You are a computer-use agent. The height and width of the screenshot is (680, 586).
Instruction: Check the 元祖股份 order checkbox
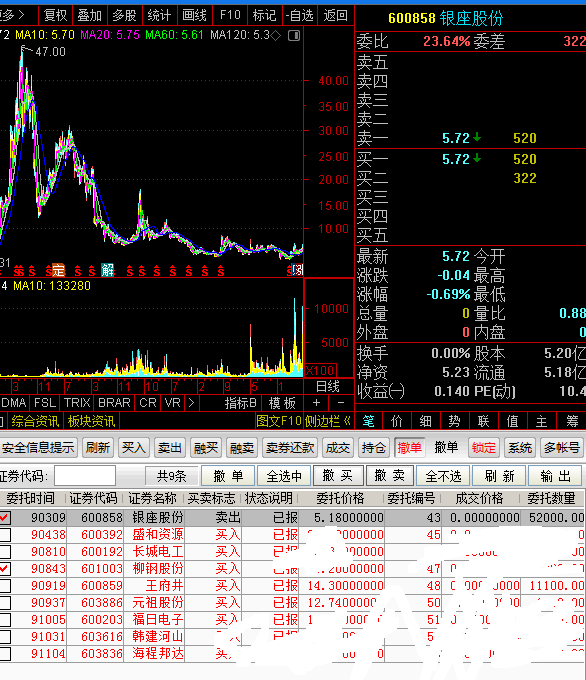(5, 602)
